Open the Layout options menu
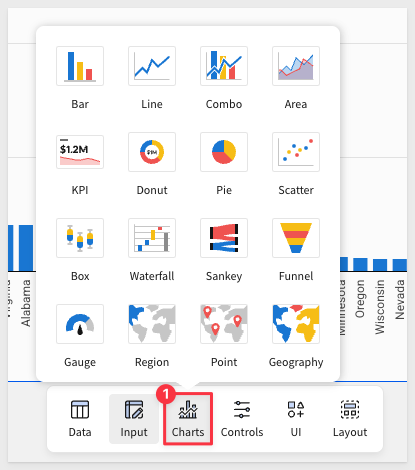Screen dimensions: 415x470 coord(350,419)
